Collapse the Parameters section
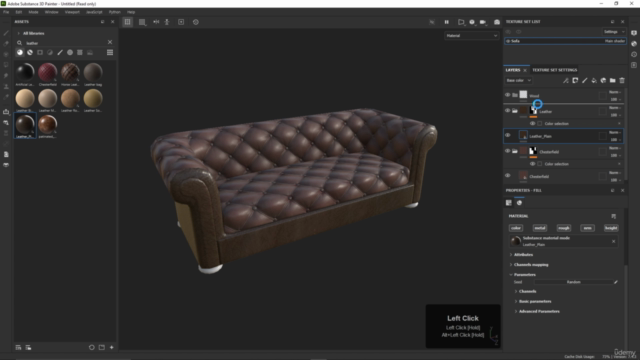Image resolution: width=640 pixels, height=360 pixels. (511, 275)
